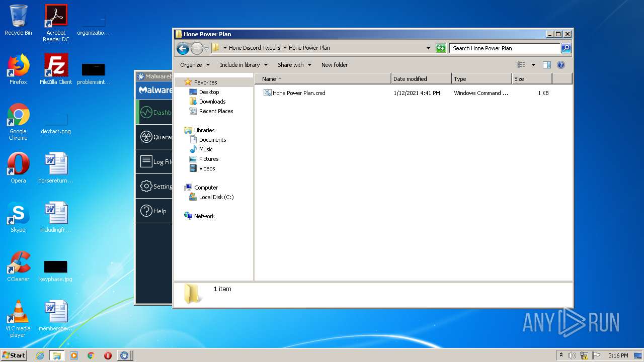Open Local Disk (C:)
This screenshot has width=644, height=362.
point(216,197)
